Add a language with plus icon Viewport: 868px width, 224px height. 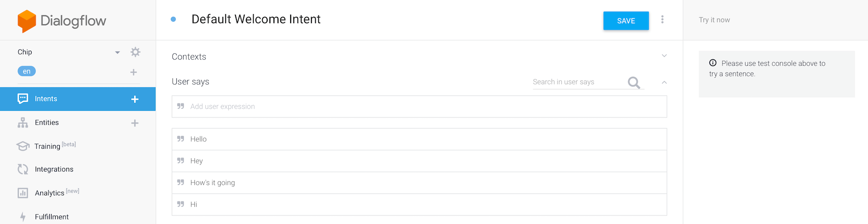click(x=133, y=72)
